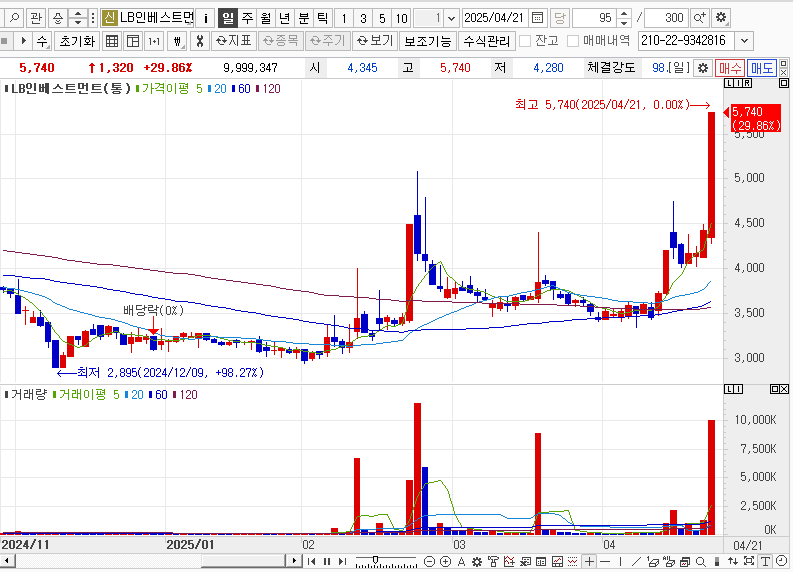Click the blue 매도 sell button
The width and height of the screenshot is (793, 572).
tap(762, 68)
